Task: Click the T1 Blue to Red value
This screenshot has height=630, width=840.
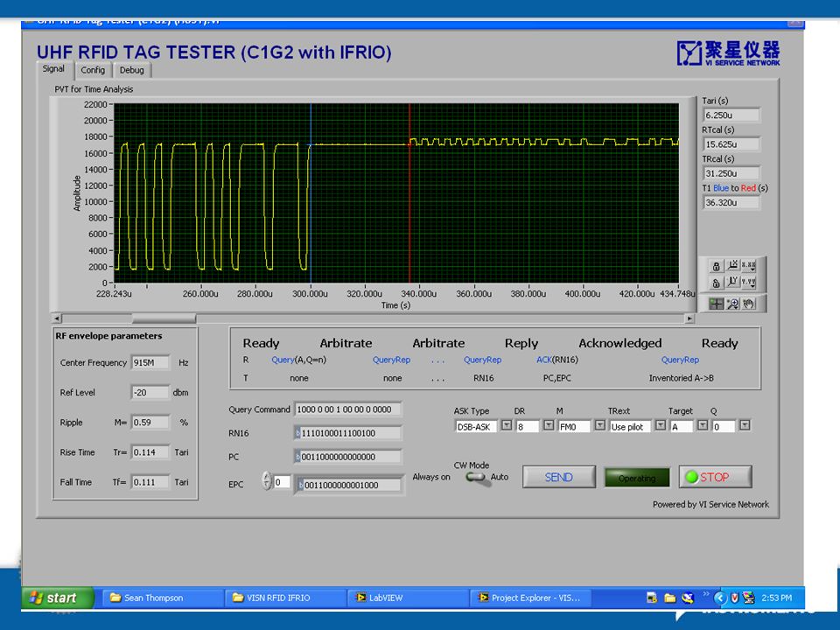Action: 731,202
